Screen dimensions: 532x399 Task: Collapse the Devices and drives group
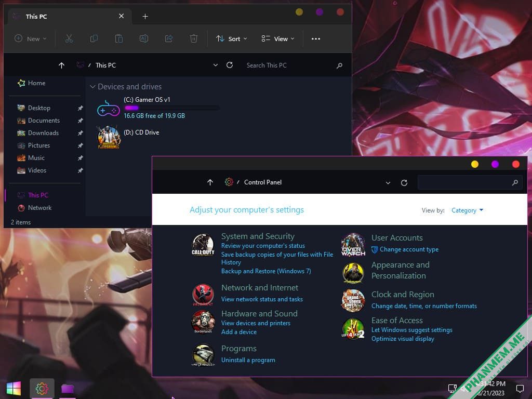point(92,87)
